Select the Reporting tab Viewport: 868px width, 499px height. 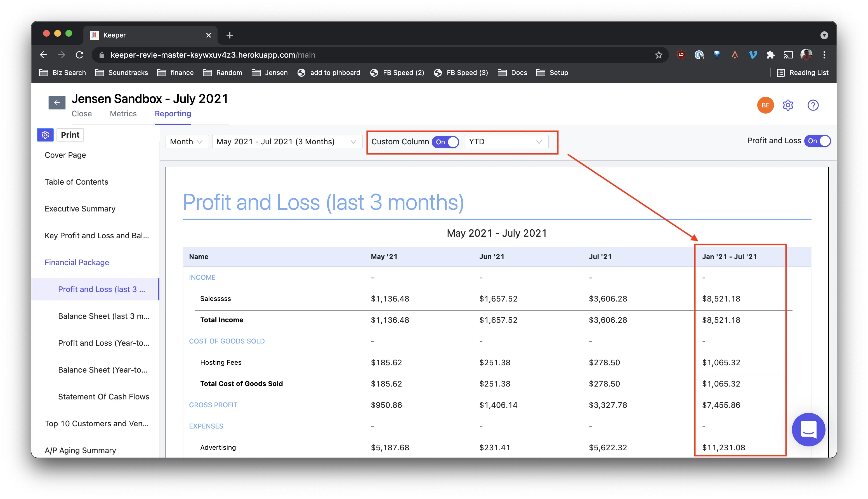point(173,114)
